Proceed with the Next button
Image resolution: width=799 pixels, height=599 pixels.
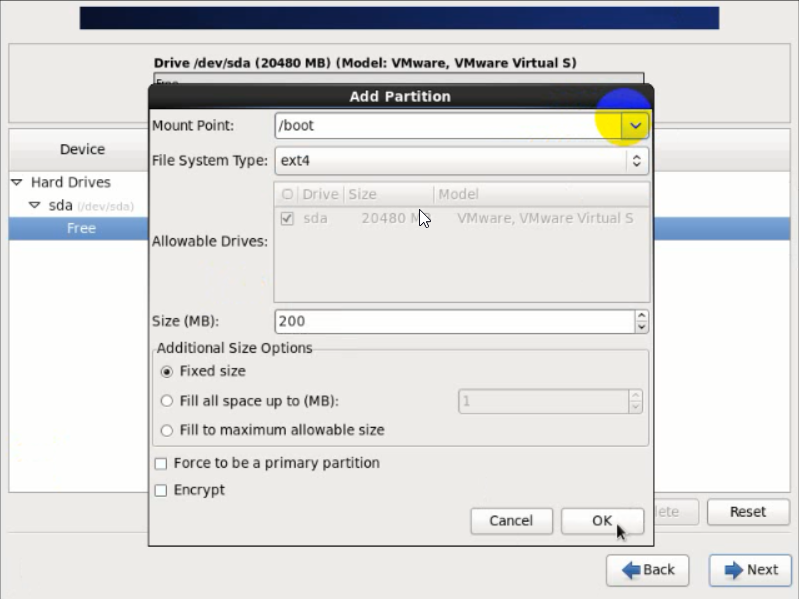751,570
